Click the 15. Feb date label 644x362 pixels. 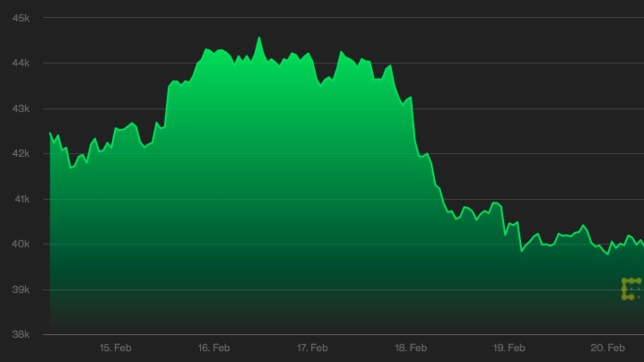coord(115,347)
